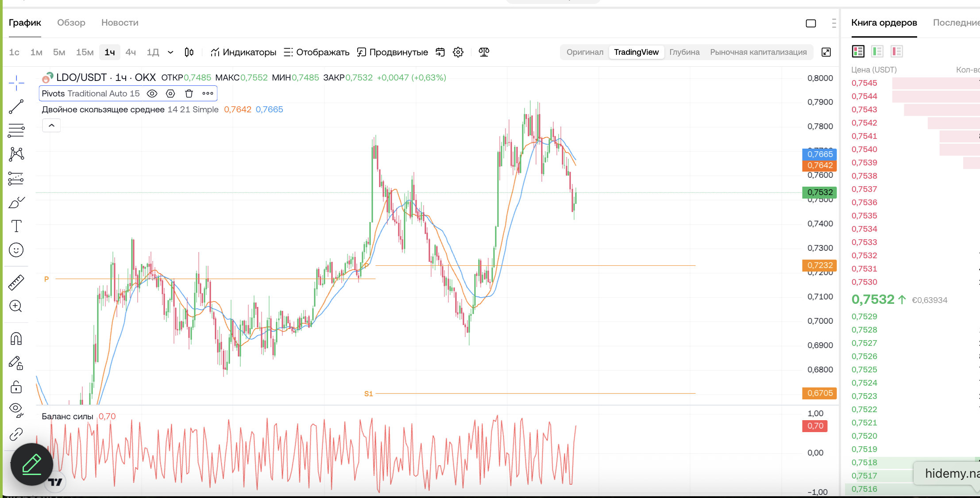Click the layout rectangle icon at top
Viewport: 980px width, 498px height.
(x=811, y=23)
